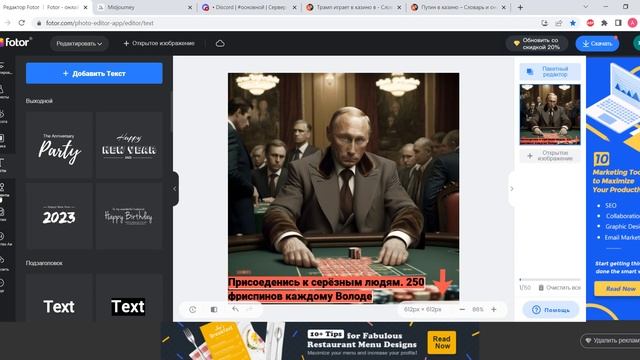This screenshot has height=360, width=640.
Task: Select the image thumbnail in right panel
Action: (550, 114)
